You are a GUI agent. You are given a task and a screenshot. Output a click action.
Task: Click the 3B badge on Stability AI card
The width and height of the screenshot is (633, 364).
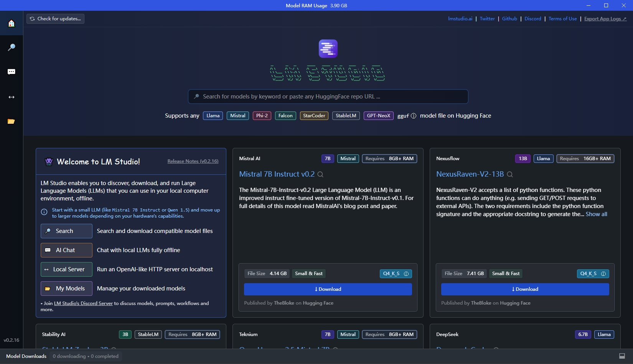coord(125,334)
